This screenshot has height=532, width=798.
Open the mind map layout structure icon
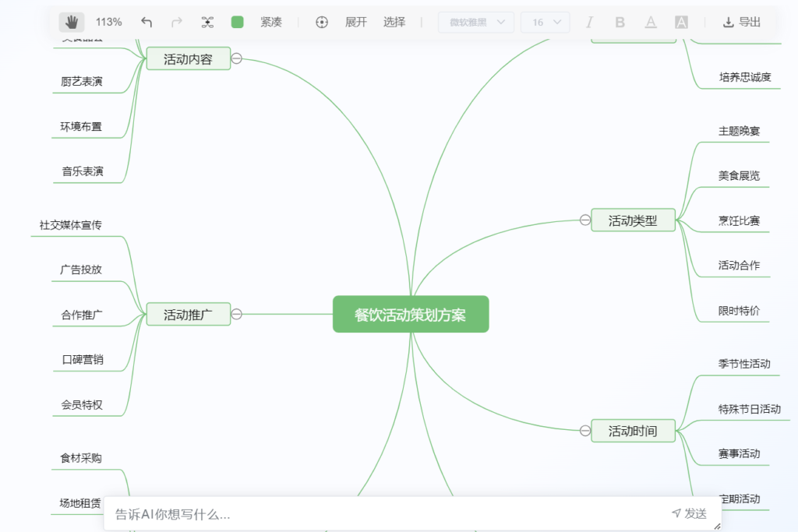coord(207,22)
